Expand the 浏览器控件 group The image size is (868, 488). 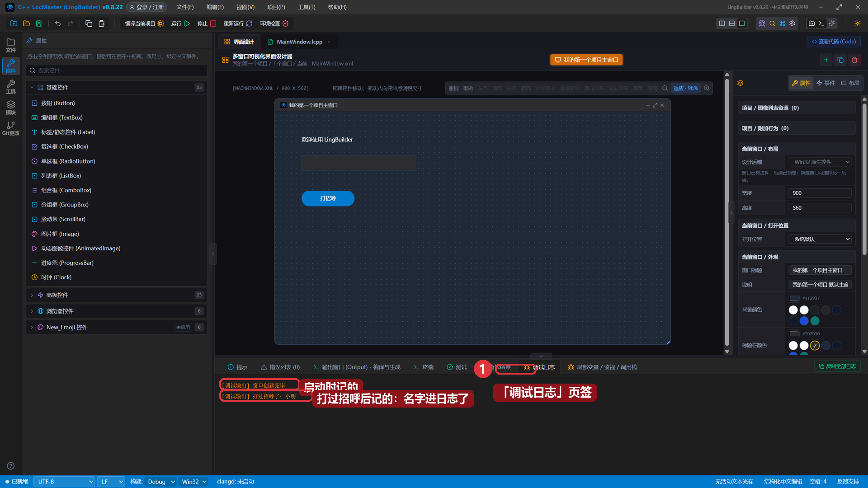(117, 311)
